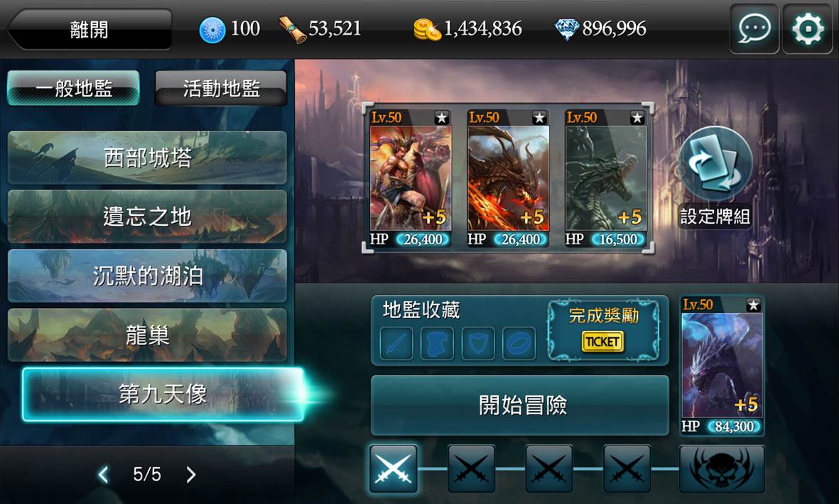839x504 pixels.
Task: Select the sword collection slot icon
Action: coord(396,343)
